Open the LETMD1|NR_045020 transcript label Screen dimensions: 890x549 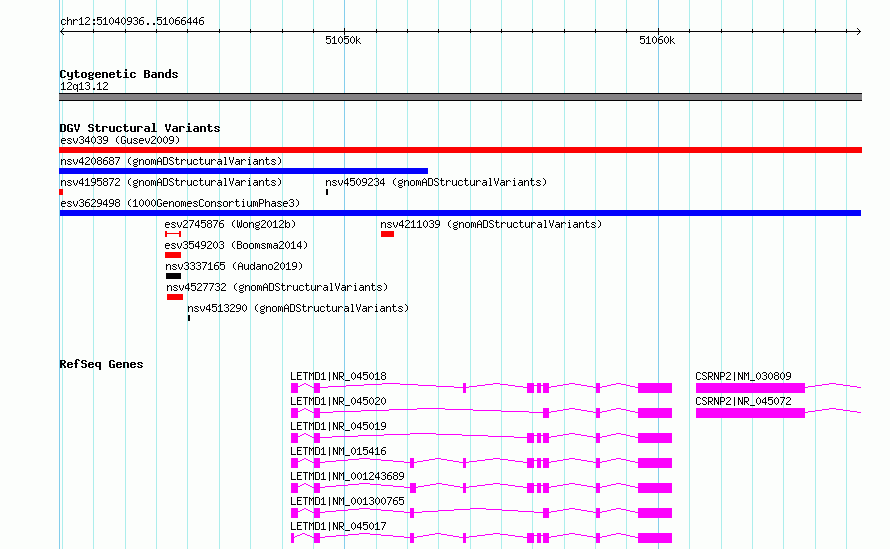pyautogui.click(x=338, y=401)
